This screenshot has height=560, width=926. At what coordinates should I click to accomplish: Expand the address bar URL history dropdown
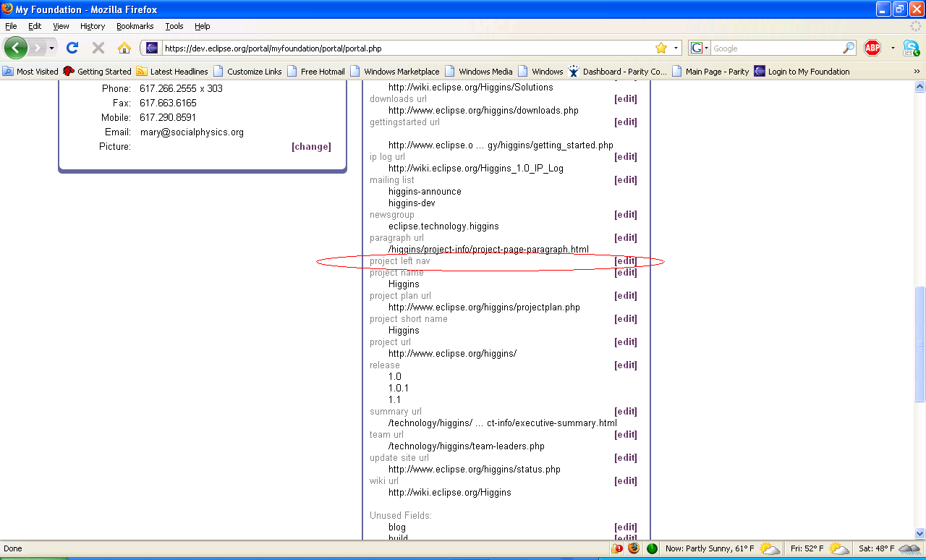(x=676, y=48)
